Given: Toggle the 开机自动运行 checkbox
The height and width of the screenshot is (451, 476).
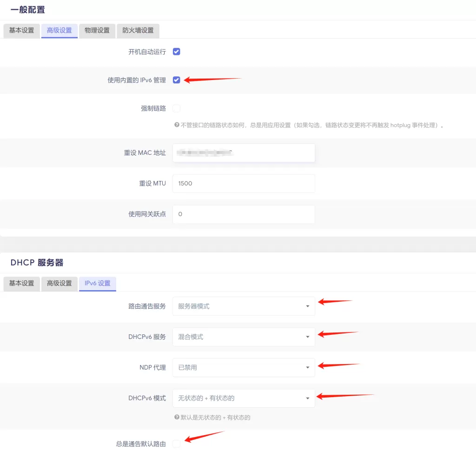Looking at the screenshot, I should point(176,52).
